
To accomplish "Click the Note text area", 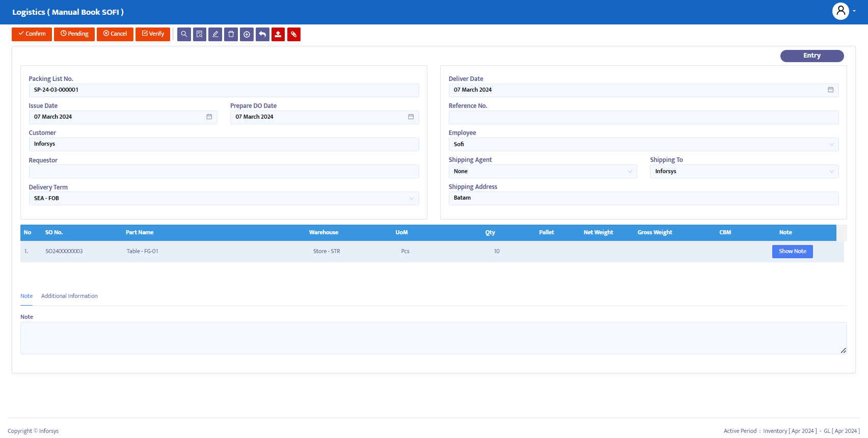I will point(433,338).
